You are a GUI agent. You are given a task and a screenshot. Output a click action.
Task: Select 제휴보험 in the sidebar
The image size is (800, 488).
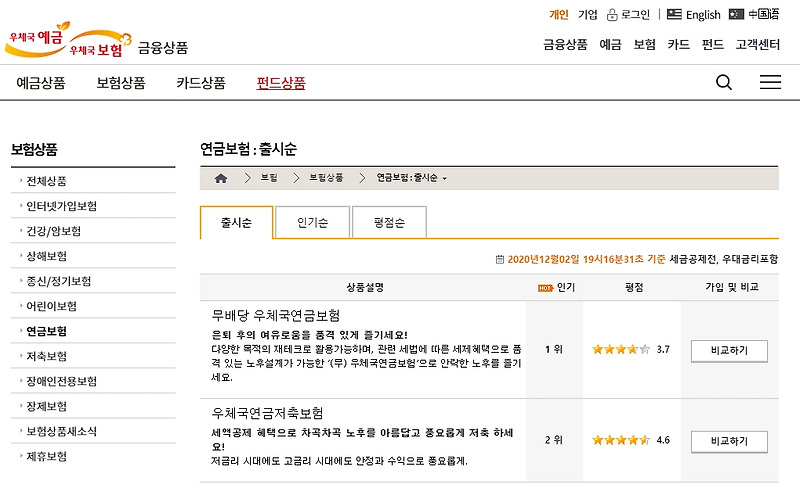click(46, 456)
